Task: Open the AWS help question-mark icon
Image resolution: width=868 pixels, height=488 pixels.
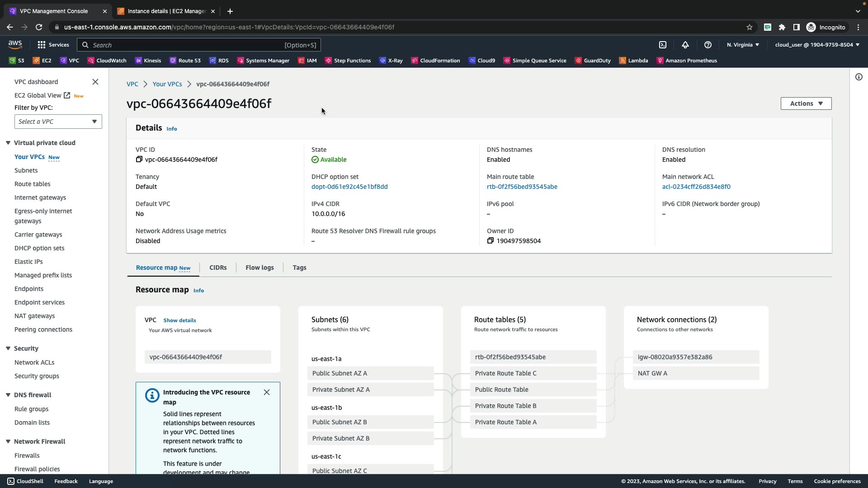Action: tap(708, 45)
